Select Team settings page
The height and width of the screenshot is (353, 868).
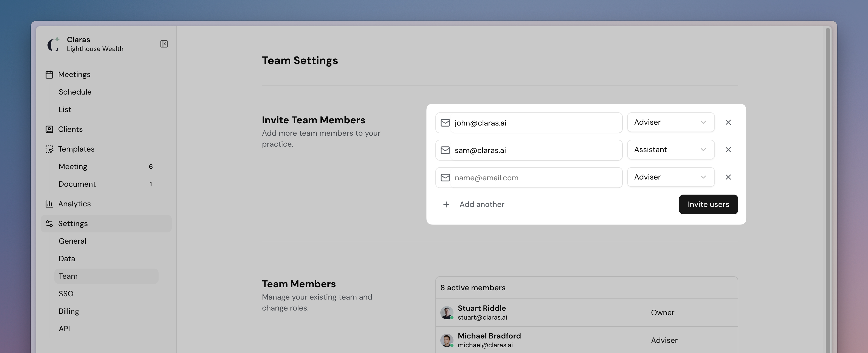click(x=106, y=276)
